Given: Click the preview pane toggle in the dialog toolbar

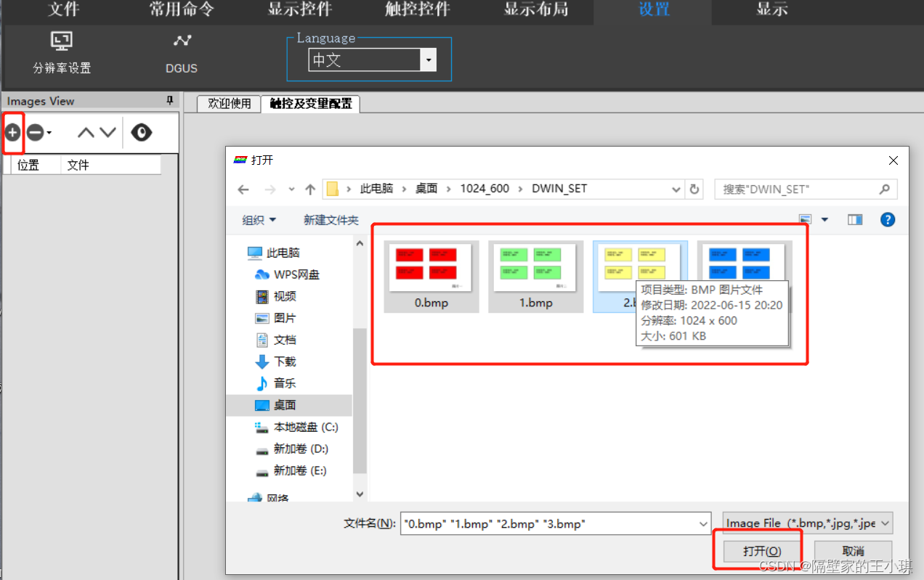Looking at the screenshot, I should (856, 219).
